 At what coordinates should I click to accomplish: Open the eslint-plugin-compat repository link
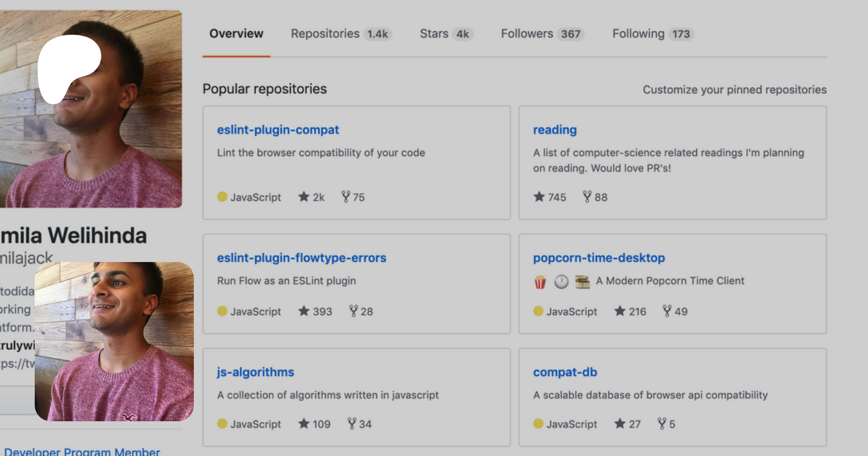(x=278, y=130)
